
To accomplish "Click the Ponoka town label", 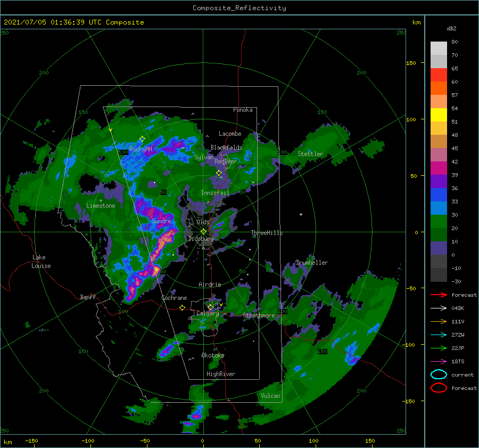I will coord(243,110).
